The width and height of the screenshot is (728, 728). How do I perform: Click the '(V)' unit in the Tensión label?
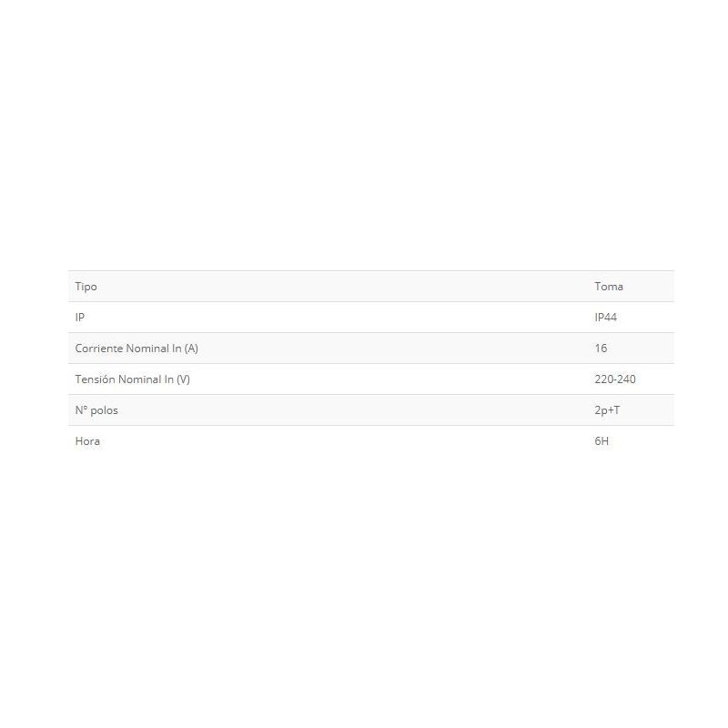click(x=182, y=379)
